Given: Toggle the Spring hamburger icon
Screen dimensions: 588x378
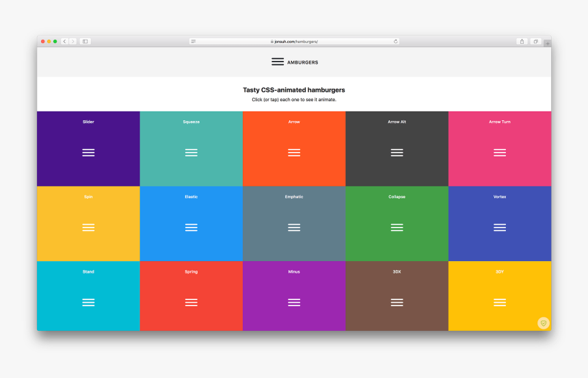Looking at the screenshot, I should pos(191,303).
